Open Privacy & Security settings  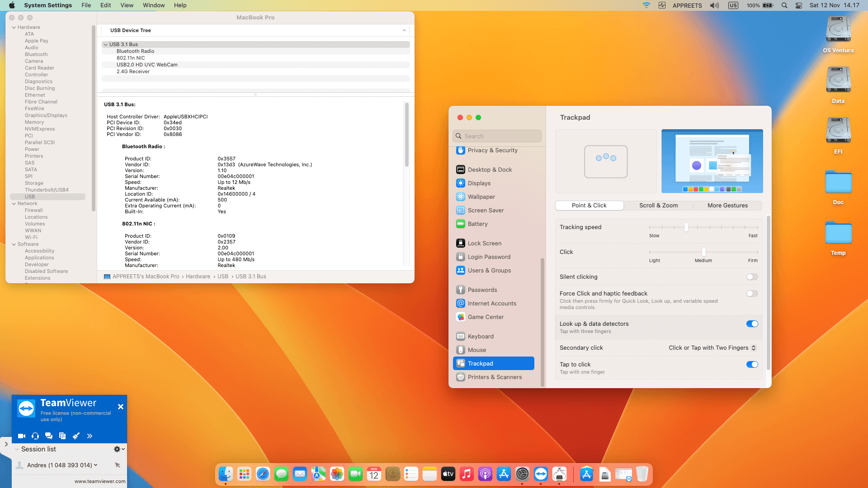pos(494,150)
